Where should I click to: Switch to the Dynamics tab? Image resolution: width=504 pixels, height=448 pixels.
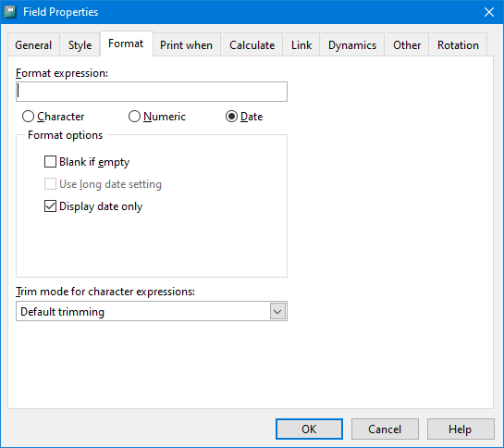click(352, 45)
